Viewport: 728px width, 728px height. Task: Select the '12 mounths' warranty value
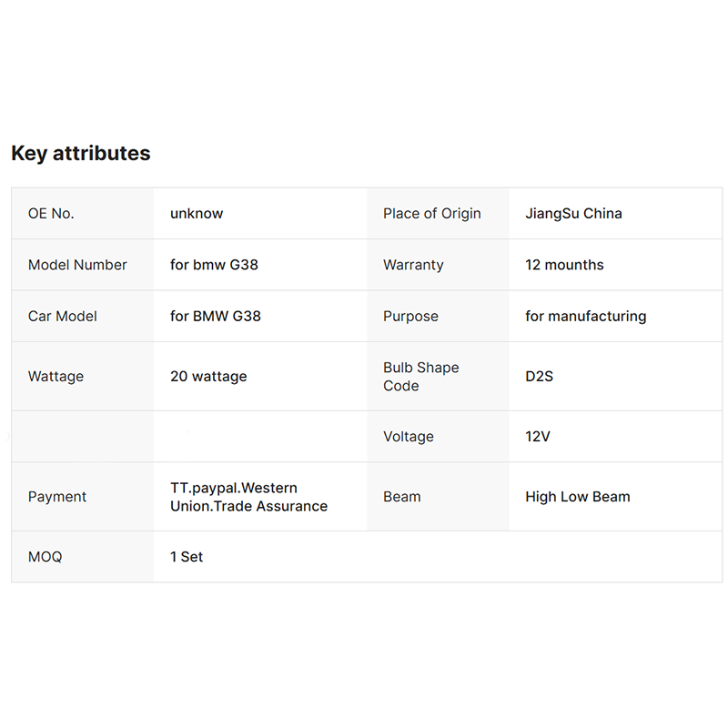coord(564,265)
